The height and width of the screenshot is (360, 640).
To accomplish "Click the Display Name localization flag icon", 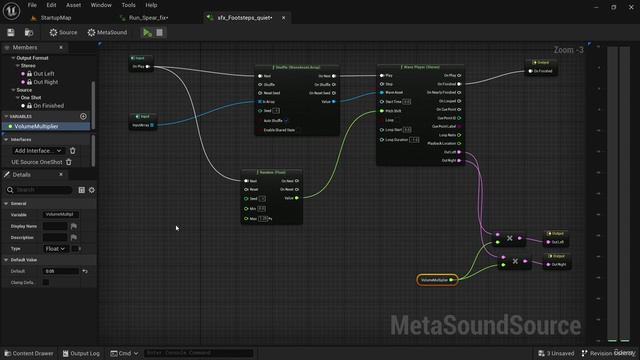I will (x=73, y=226).
